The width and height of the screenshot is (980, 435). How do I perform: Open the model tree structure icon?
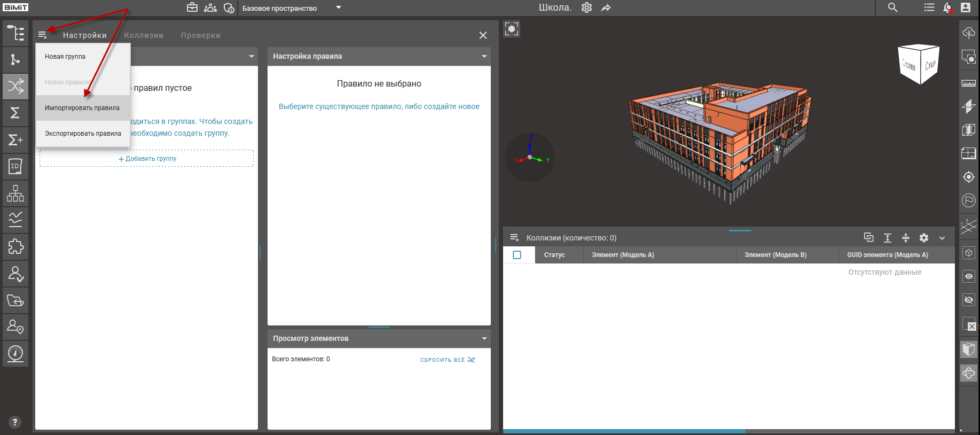[15, 33]
